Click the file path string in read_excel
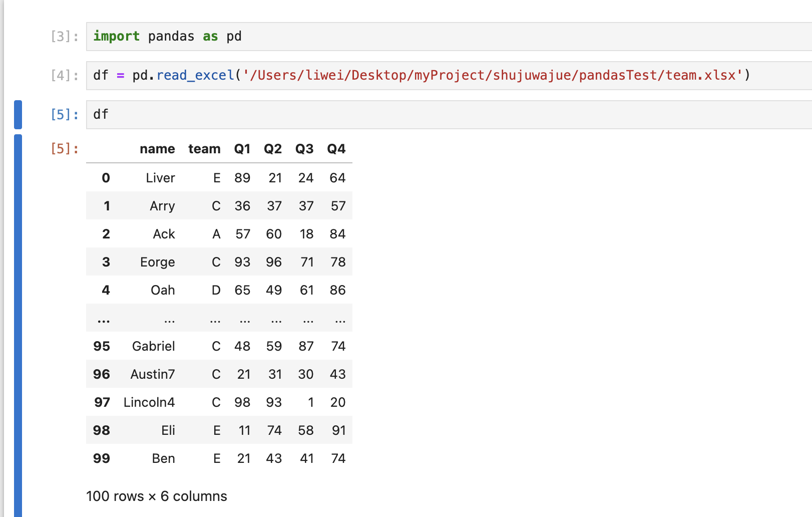This screenshot has width=812, height=517. [x=493, y=76]
